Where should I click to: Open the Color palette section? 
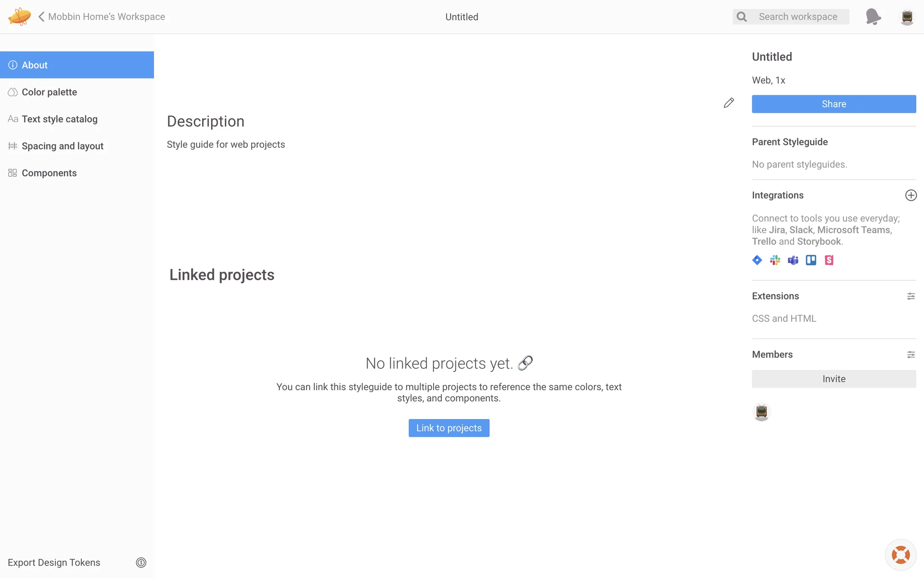[x=49, y=92]
